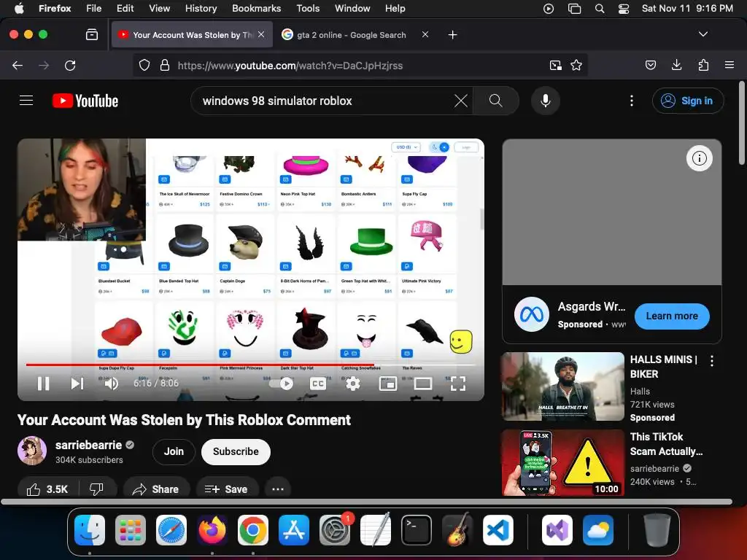Open Firefox downloads panel
Viewport: 747px width, 560px height.
676,65
